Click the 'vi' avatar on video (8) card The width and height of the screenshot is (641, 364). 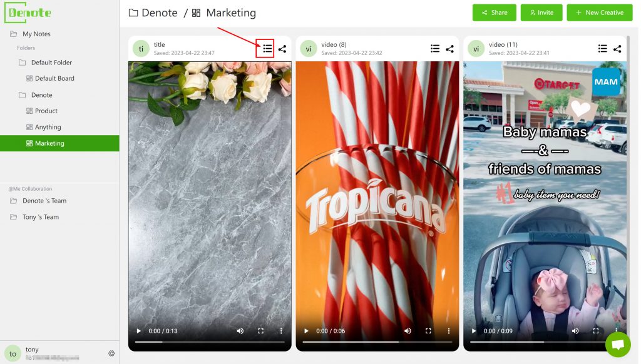[309, 49]
